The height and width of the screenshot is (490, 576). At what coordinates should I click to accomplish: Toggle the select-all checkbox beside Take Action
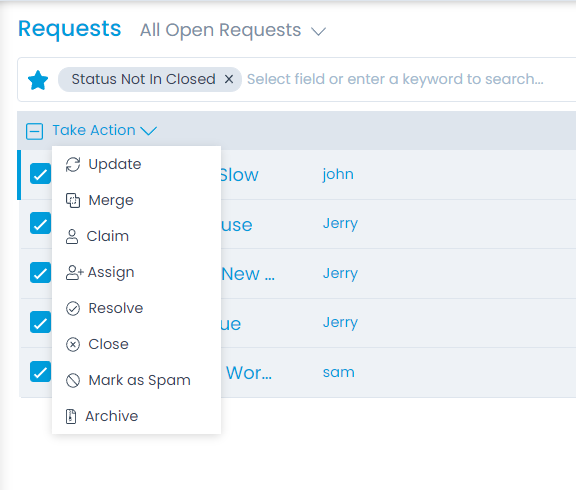(x=35, y=131)
